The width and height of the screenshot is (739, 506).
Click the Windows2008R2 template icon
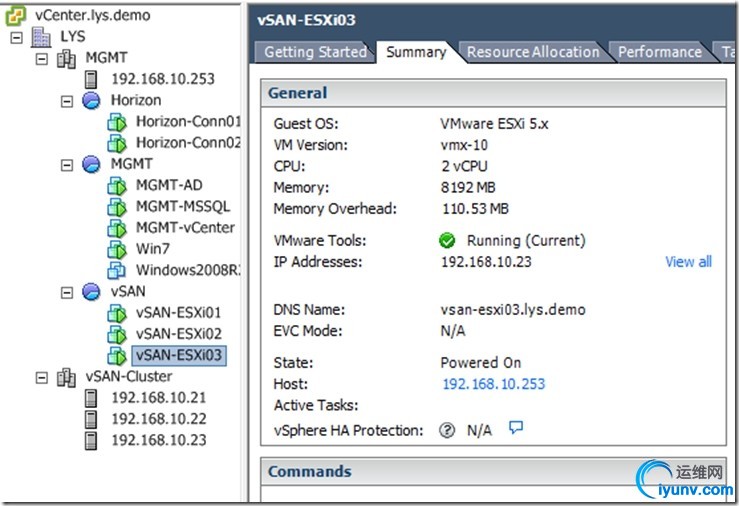tap(116, 270)
